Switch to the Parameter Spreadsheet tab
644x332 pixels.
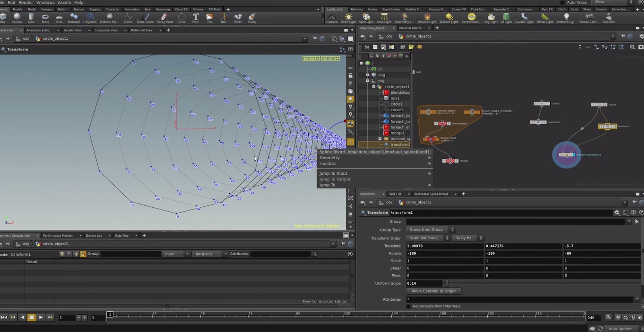(x=431, y=194)
